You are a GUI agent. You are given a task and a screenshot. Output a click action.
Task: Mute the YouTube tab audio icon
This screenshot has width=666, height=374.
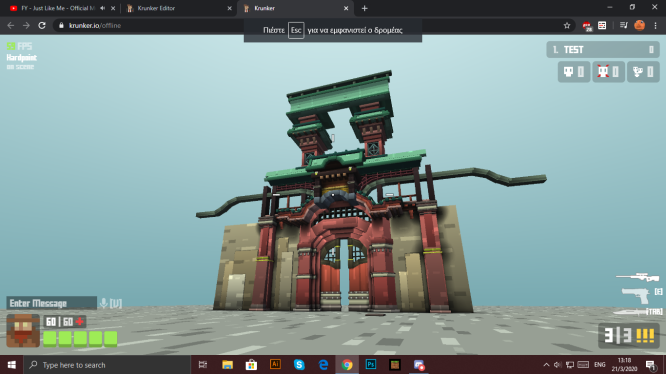click(x=103, y=8)
